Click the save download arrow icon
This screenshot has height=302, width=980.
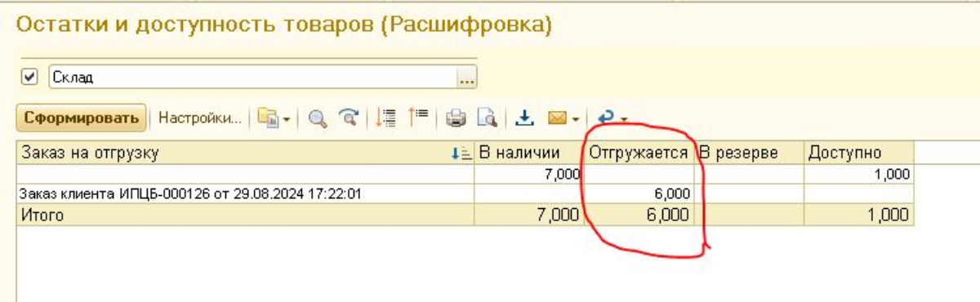point(524,119)
